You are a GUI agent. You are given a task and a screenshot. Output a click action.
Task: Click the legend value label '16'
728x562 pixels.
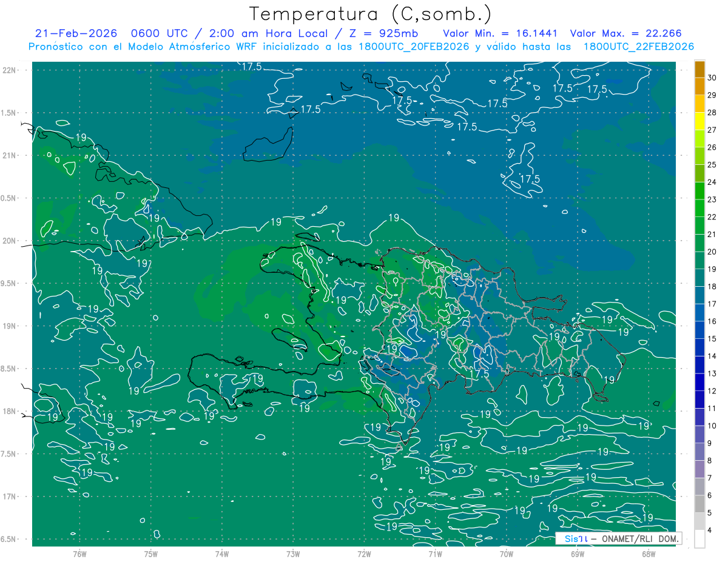coord(712,321)
